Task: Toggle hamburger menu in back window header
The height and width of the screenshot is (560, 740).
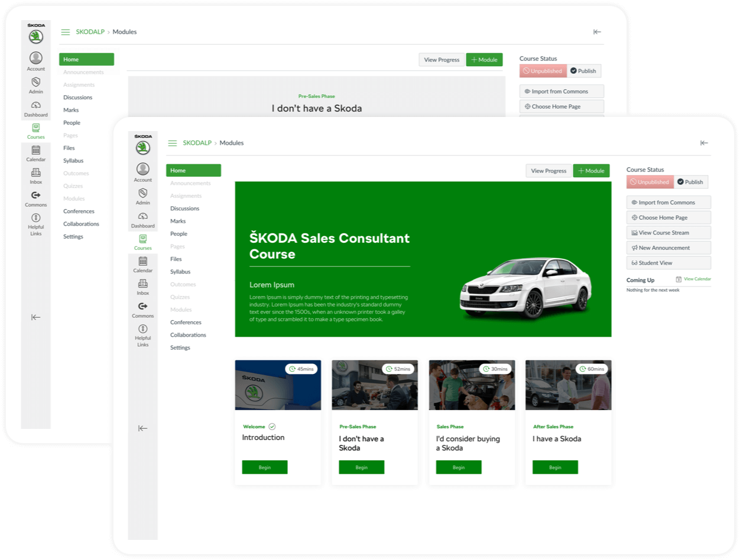Action: tap(66, 32)
